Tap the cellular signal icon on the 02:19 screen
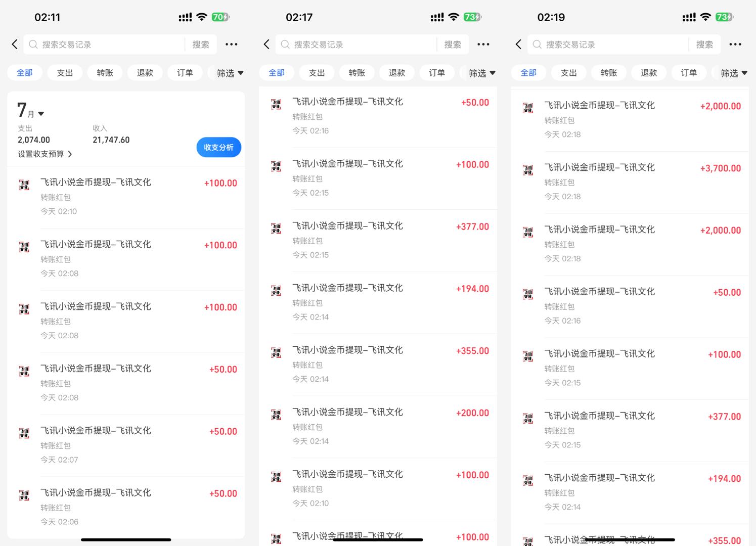This screenshot has height=546, width=756. click(689, 17)
